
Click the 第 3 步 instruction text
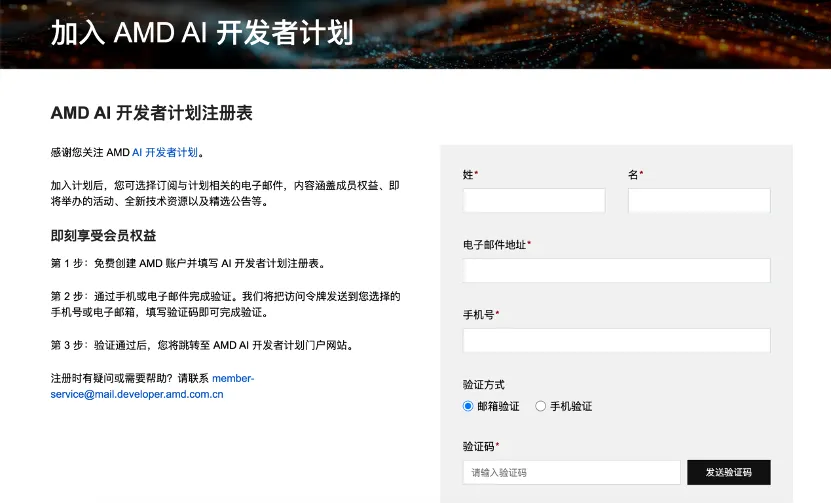(202, 345)
